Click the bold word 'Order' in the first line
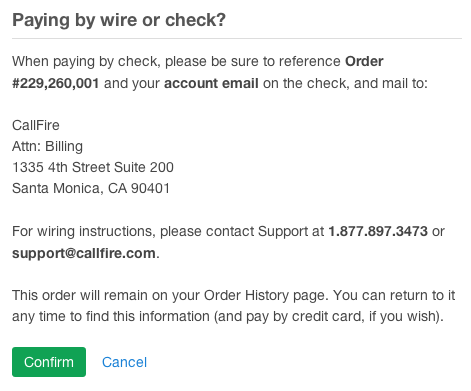 364,62
